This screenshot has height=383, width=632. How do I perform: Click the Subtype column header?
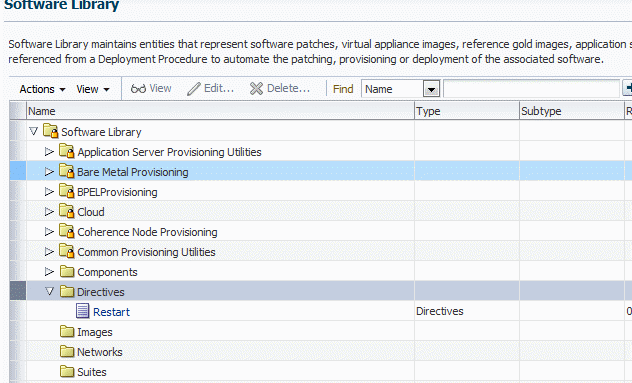(572, 111)
